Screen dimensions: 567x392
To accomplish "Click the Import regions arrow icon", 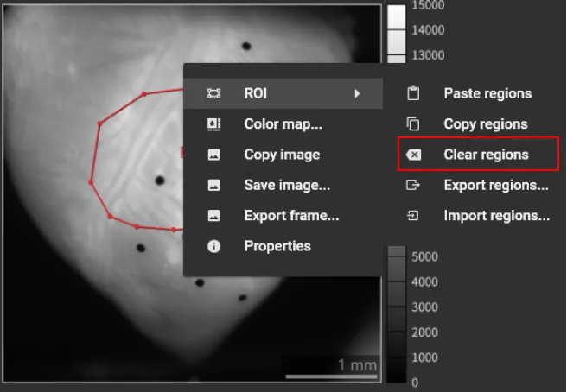I will point(413,216).
